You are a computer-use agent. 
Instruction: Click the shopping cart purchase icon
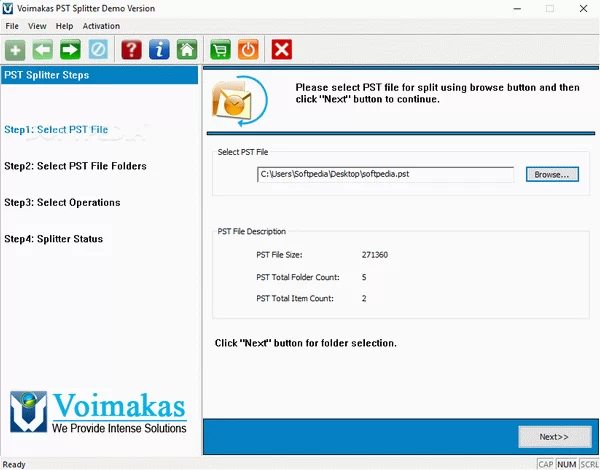click(x=220, y=48)
